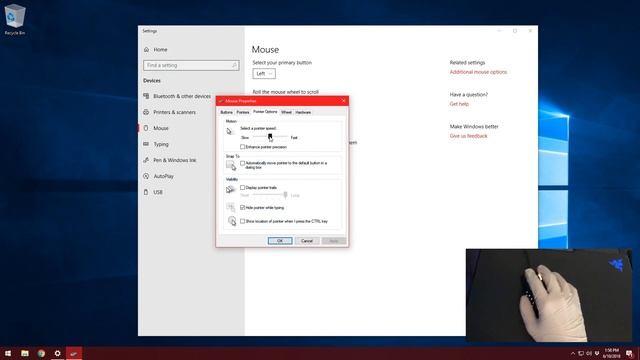
Task: Click the Motion pointer icon in dialog
Action: 229,131
